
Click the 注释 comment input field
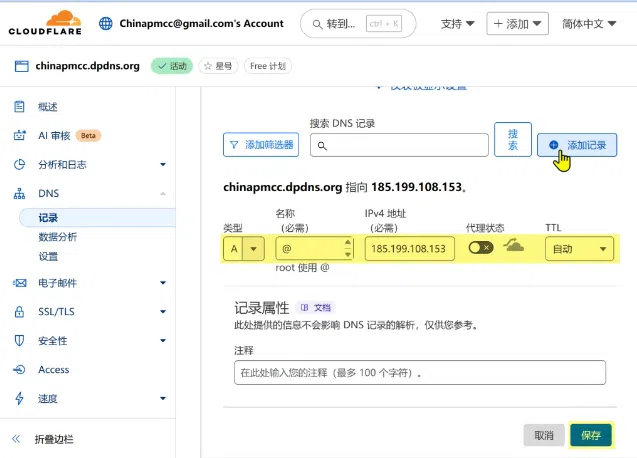[x=420, y=372]
